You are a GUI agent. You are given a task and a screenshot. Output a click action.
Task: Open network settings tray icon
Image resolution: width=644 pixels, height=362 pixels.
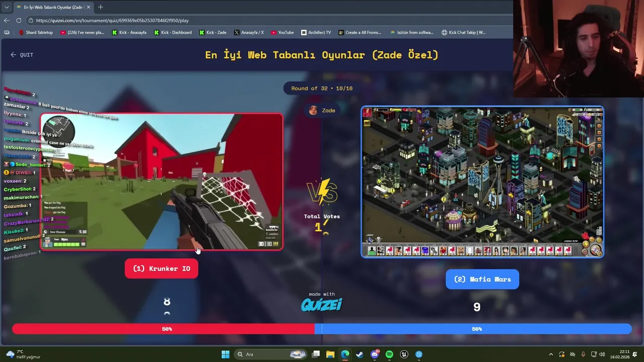[x=594, y=354]
